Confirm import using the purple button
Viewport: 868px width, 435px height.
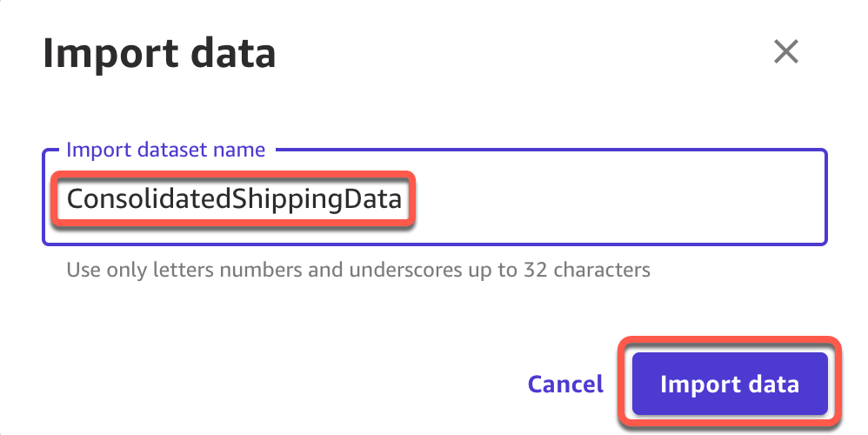pos(729,384)
